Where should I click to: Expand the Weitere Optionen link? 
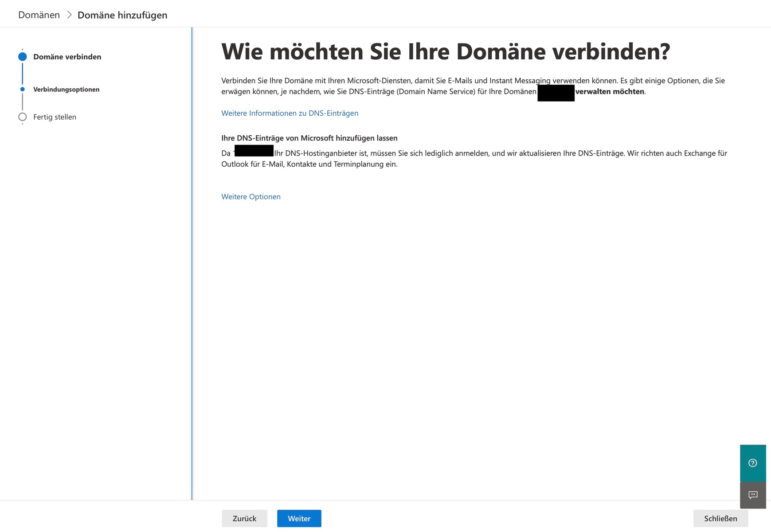pos(250,197)
